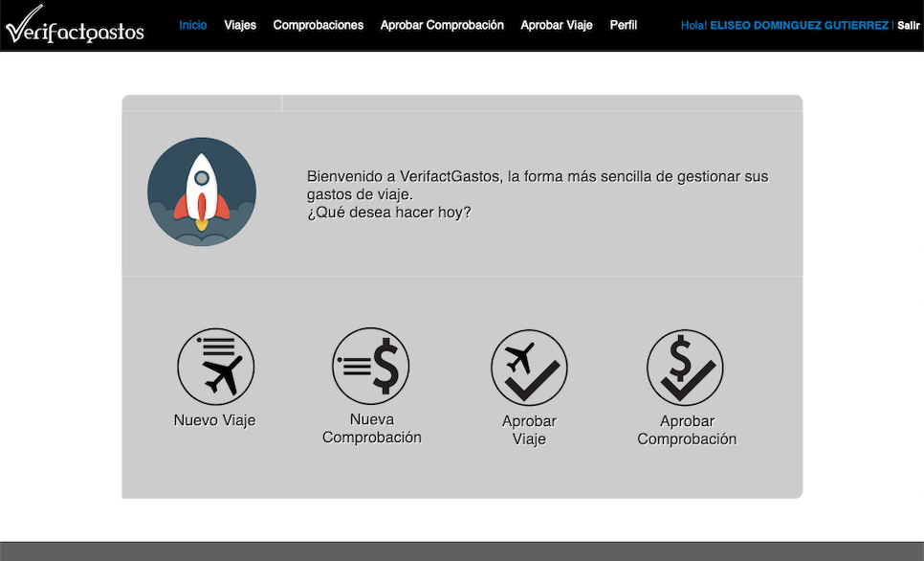Click the user name ELISEO DOMINGUEZ GUTIERREZ
The image size is (924, 561).
click(799, 25)
